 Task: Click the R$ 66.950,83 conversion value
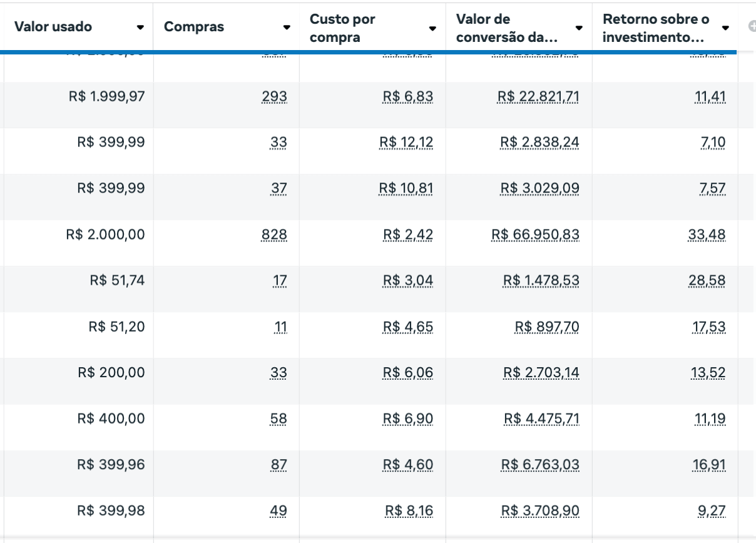pyautogui.click(x=535, y=235)
